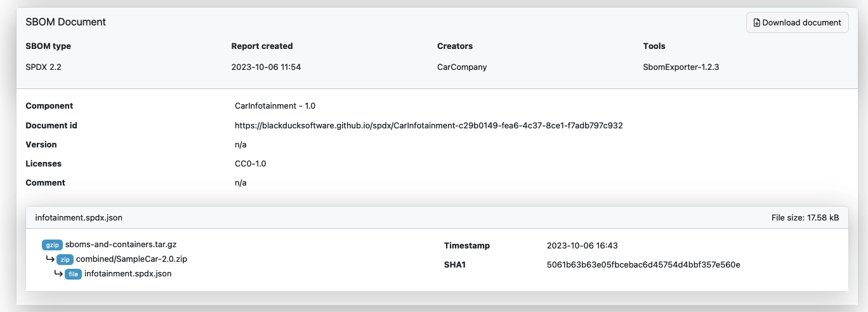Click the CC0-1.0 license value
Screen dimensions: 868x312
(x=250, y=163)
